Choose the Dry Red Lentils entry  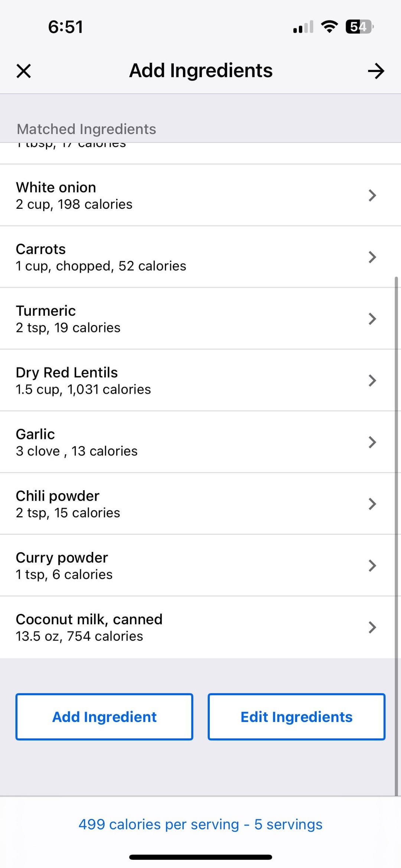(67, 373)
